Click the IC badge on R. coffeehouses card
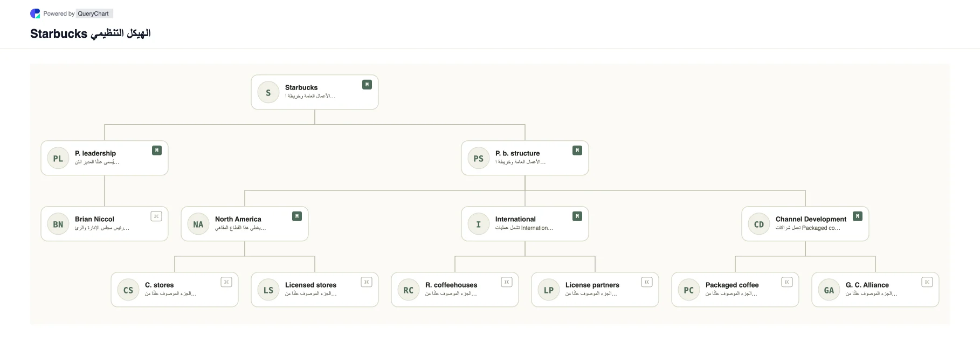Screen dimensions: 980x355 coord(507,282)
